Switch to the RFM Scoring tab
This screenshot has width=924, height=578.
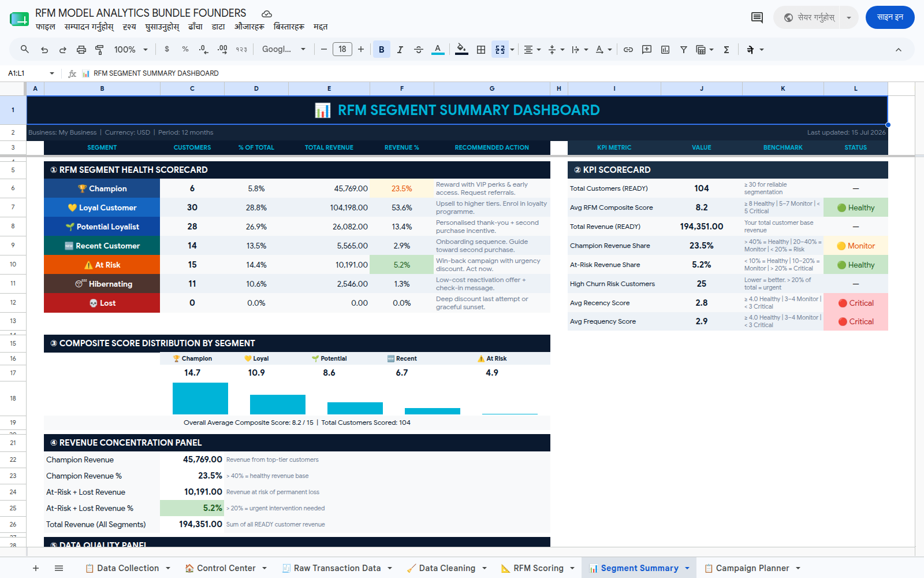pyautogui.click(x=538, y=568)
